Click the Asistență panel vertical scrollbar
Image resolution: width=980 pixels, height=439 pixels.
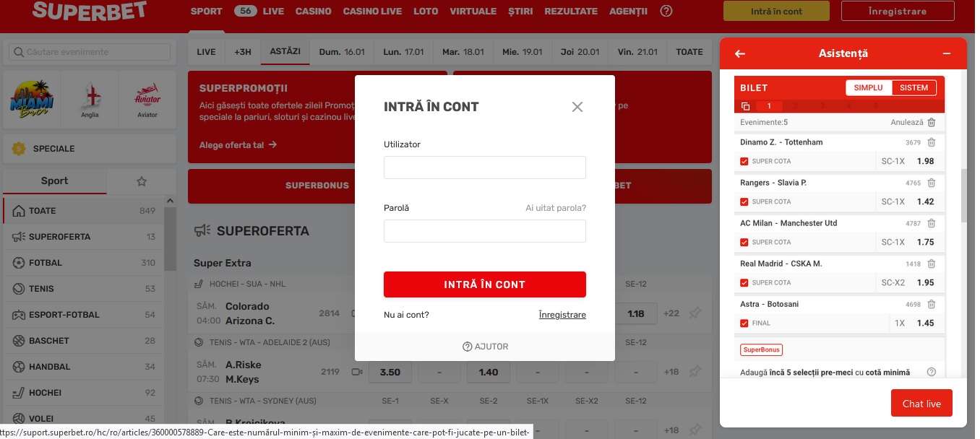[x=963, y=195]
